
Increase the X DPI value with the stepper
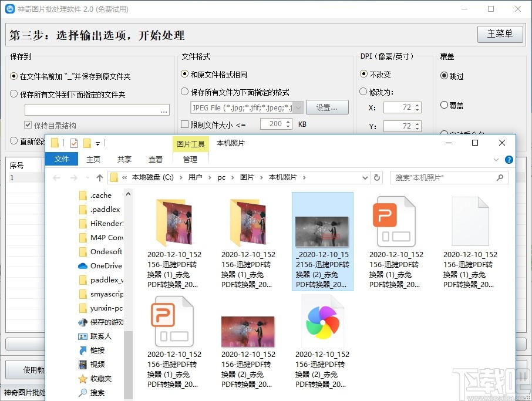(x=417, y=103)
